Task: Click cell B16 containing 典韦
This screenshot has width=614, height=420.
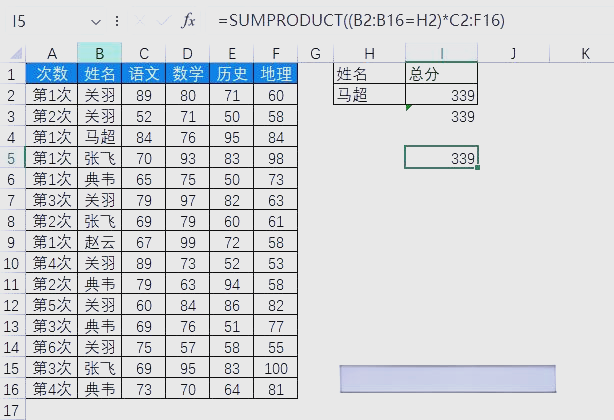Action: (x=99, y=389)
